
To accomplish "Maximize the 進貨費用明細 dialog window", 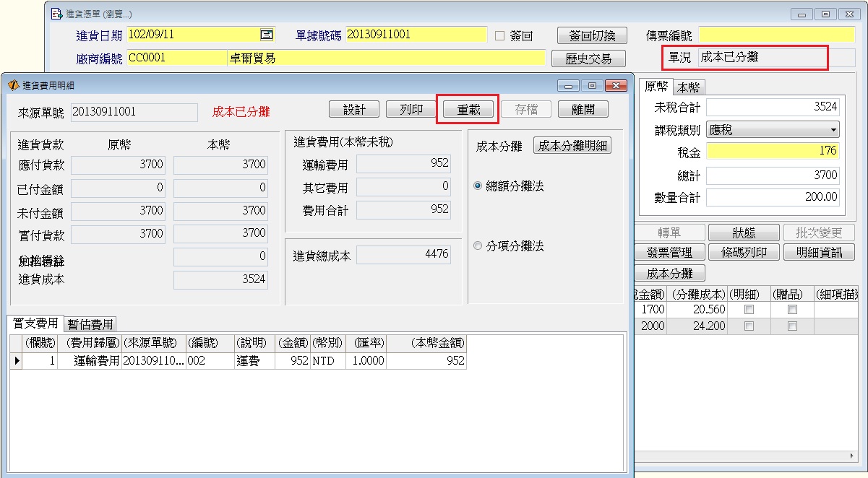I will (x=592, y=85).
